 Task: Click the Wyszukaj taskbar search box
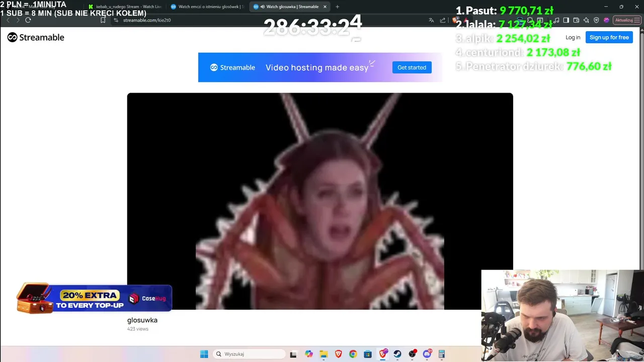[x=249, y=354]
